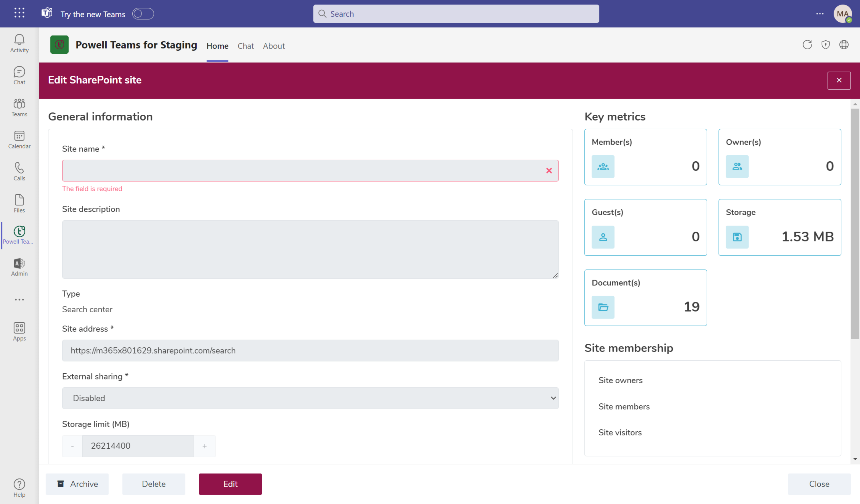Focus the top Search box
Image resolution: width=860 pixels, height=504 pixels.
[456, 14]
